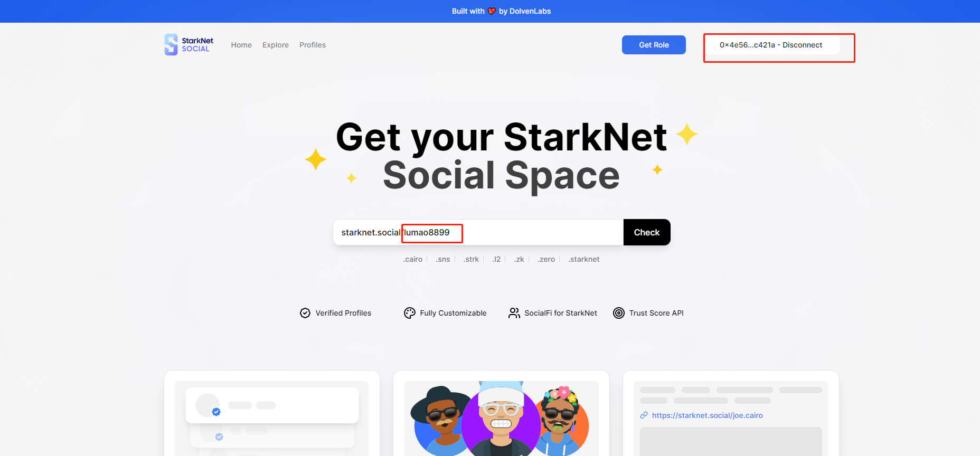Choose the .starknet domain suffix
Screen dimensions: 980x456
click(x=584, y=259)
